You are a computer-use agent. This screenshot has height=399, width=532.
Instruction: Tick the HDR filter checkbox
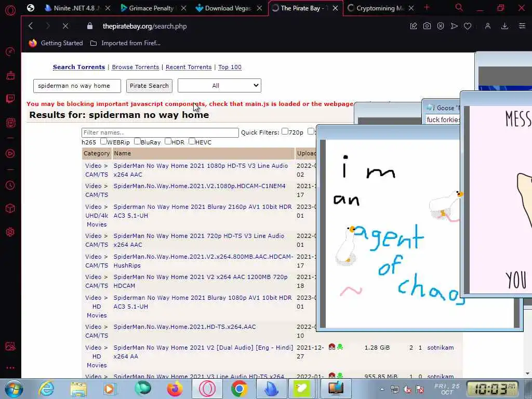click(168, 141)
